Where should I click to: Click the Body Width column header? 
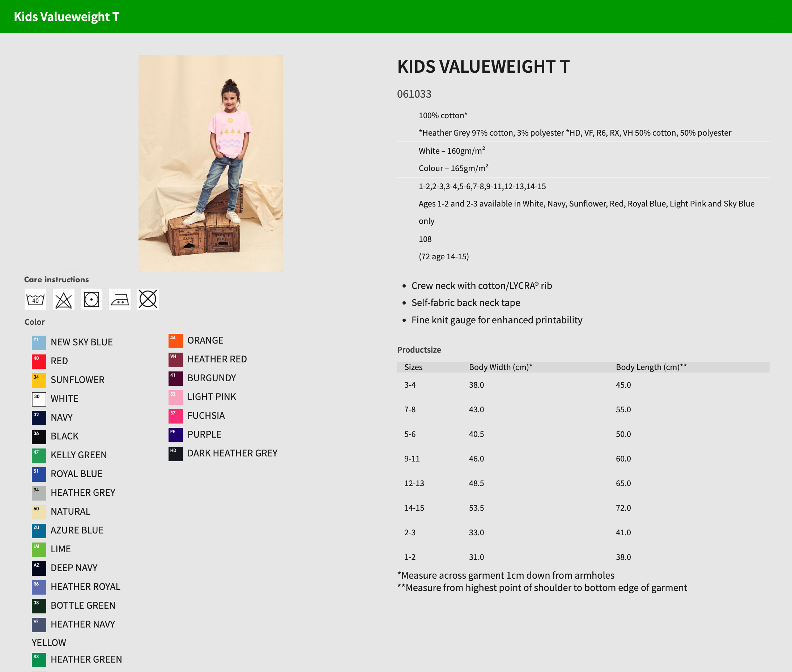(500, 367)
